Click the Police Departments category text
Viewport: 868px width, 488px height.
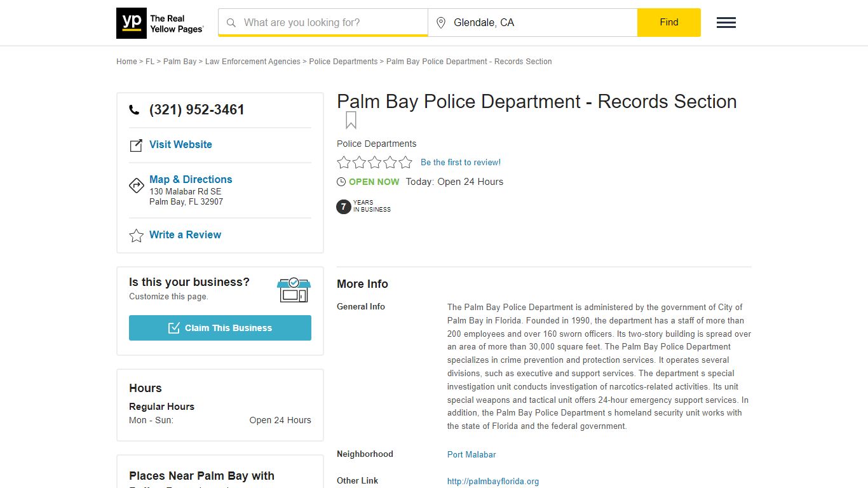point(377,144)
